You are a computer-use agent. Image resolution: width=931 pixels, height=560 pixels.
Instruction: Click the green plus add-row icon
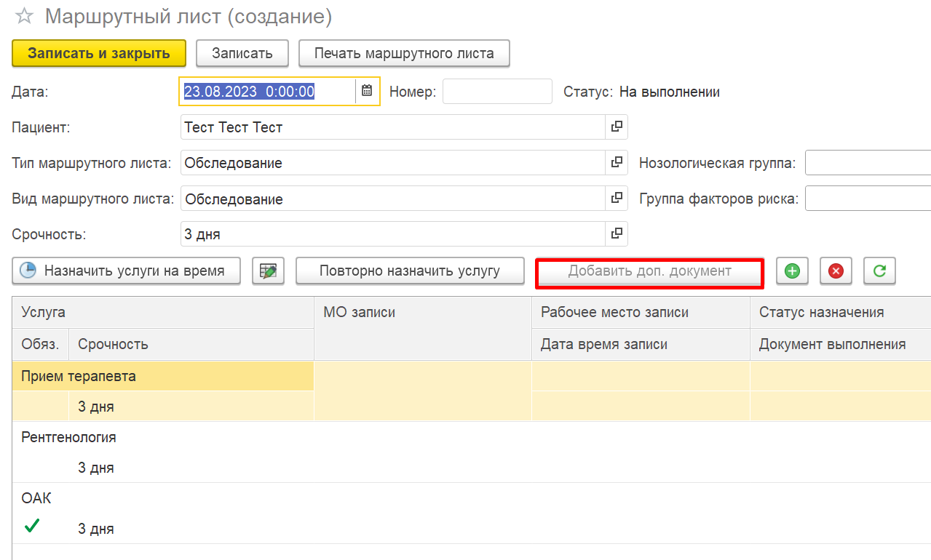pyautogui.click(x=792, y=271)
